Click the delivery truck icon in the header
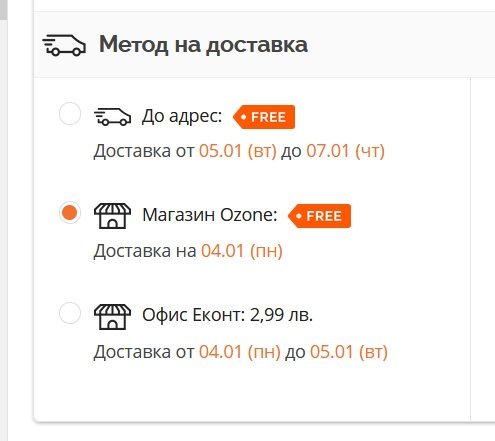 64,45
